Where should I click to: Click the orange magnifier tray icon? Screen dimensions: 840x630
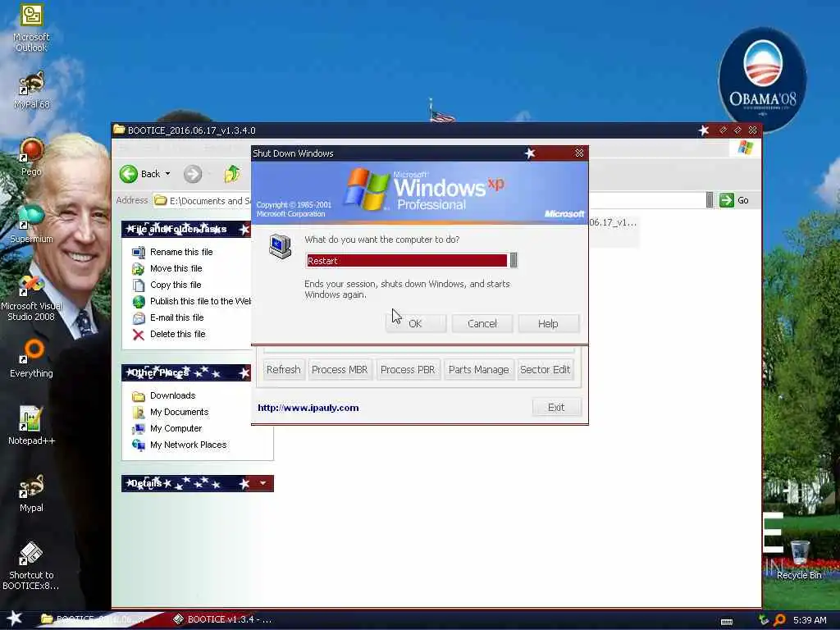point(780,620)
